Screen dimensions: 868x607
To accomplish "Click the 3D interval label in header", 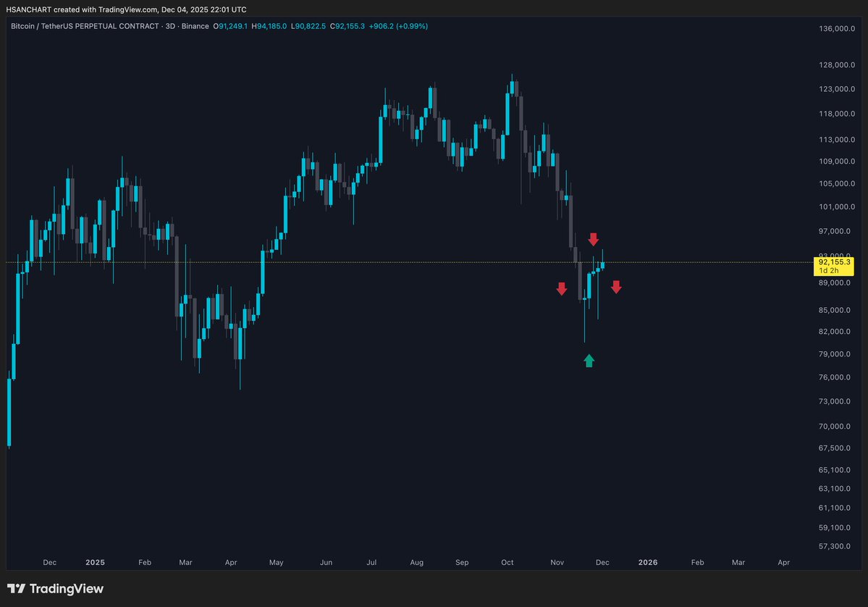I will click(171, 26).
